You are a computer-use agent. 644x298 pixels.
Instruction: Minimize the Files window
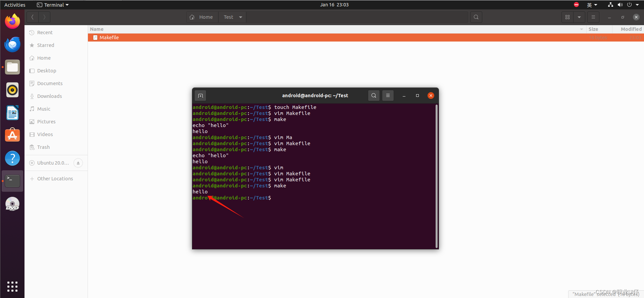click(x=609, y=17)
